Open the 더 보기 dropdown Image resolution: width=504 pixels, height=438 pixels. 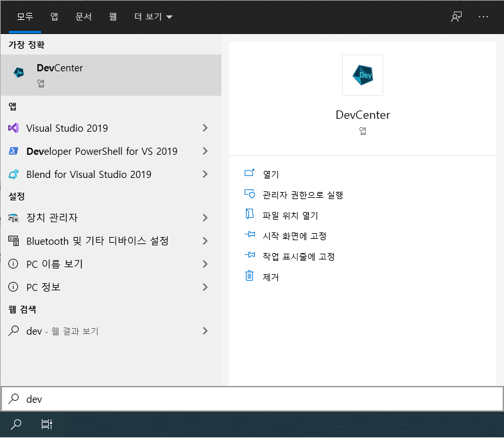click(153, 17)
